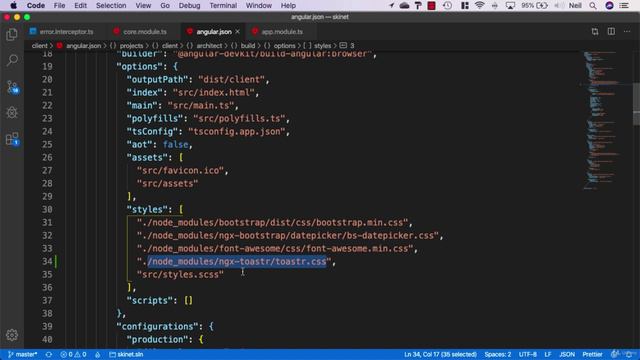Click "src/favicon.ico" on line 27
The width and height of the screenshot is (640, 360).
coord(180,170)
